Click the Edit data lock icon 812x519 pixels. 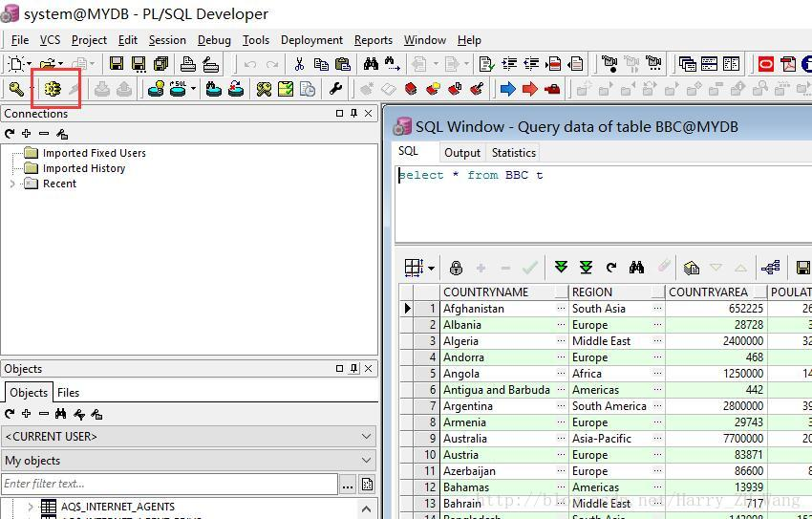[456, 268]
